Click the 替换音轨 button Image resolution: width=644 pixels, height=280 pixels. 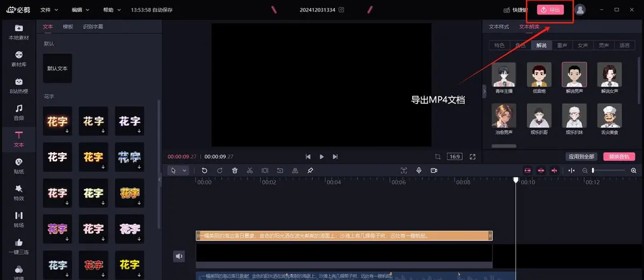point(619,157)
